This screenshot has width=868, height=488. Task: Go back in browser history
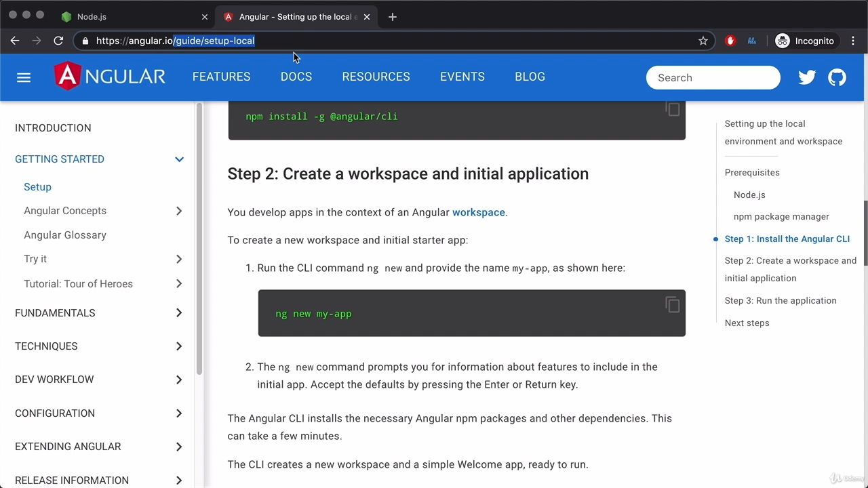click(x=15, y=41)
